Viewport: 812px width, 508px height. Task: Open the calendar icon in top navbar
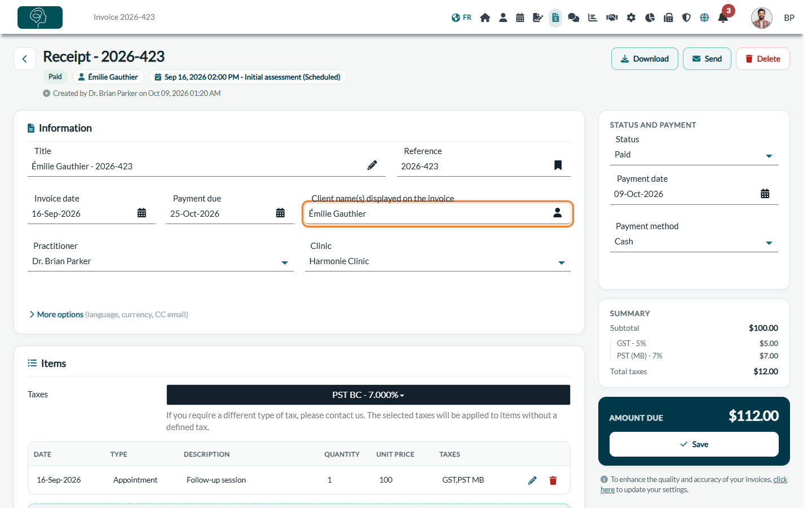tap(520, 17)
